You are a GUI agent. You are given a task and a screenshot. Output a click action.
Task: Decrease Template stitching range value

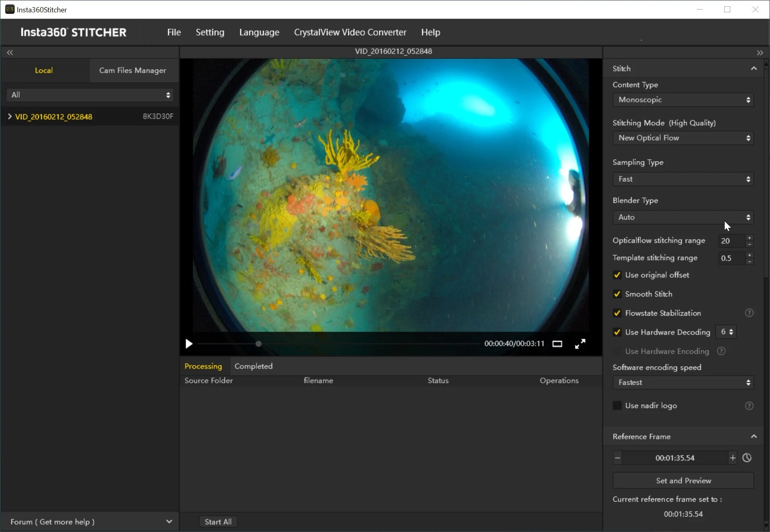click(749, 261)
